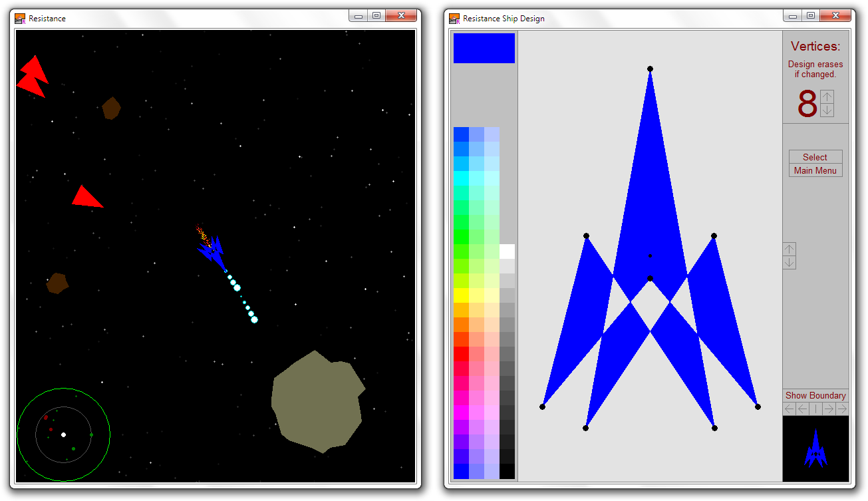Click the circular radar minimap in Resistance window

(63, 434)
